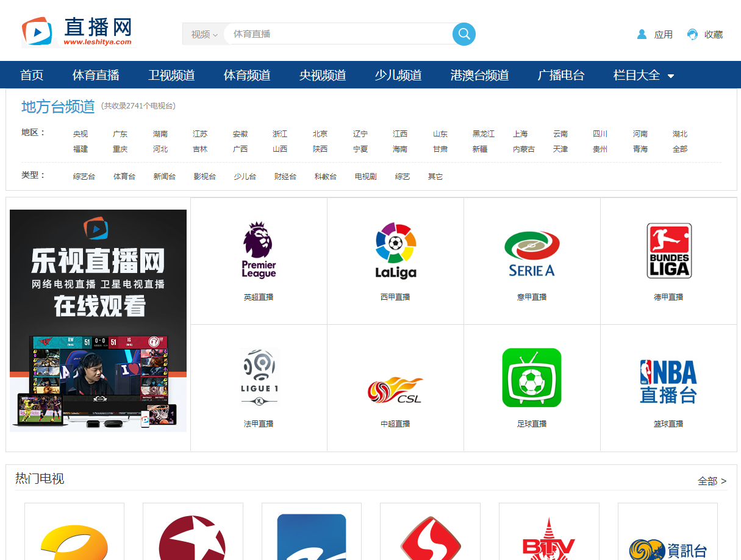Viewport: 741px width, 560px height.
Task: Open 港澳台频道 navigation item
Action: (x=479, y=75)
